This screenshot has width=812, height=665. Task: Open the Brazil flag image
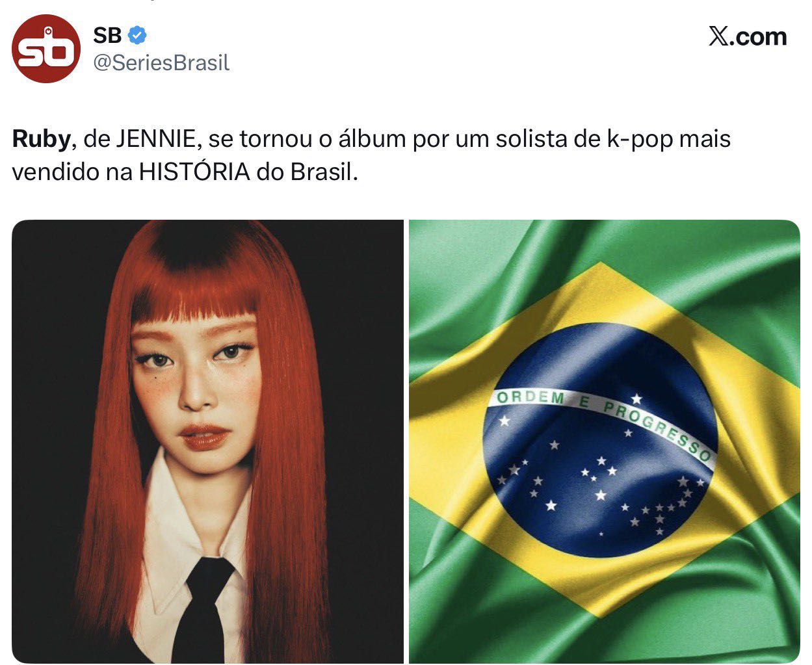coord(605,441)
